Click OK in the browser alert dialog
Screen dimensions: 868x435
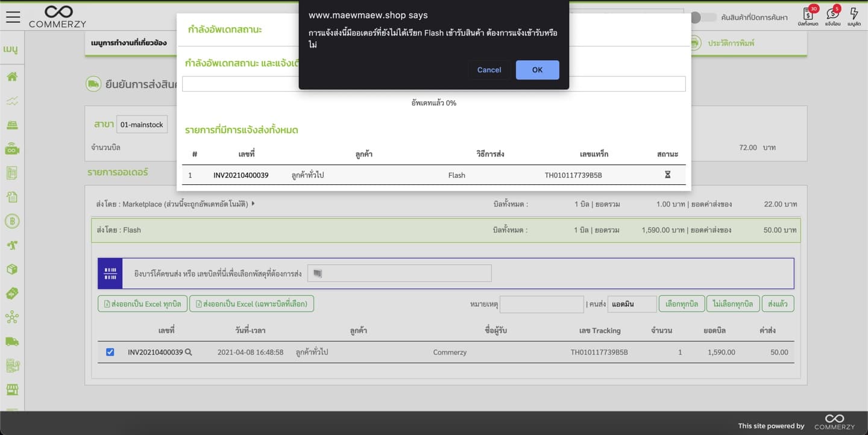coord(537,70)
